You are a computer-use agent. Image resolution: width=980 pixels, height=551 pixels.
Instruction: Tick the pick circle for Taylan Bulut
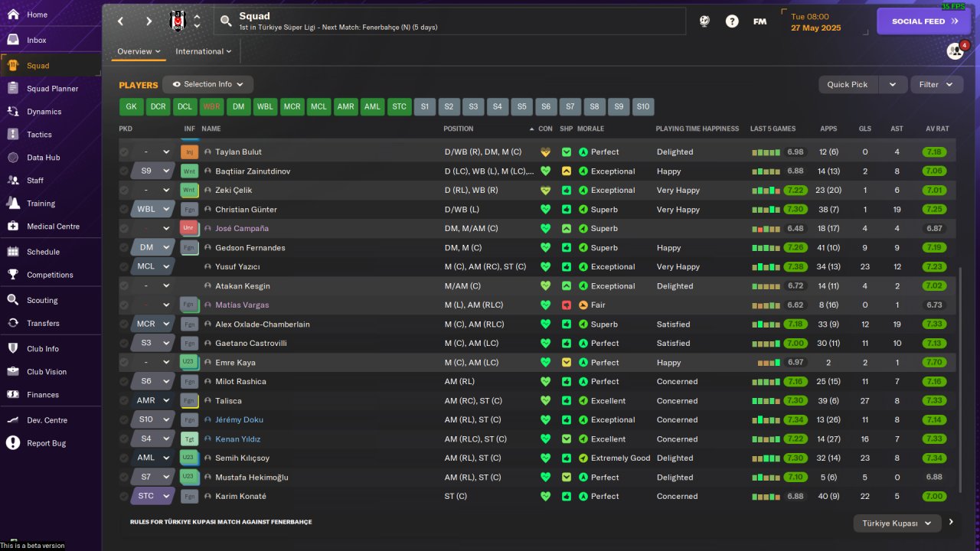point(124,152)
